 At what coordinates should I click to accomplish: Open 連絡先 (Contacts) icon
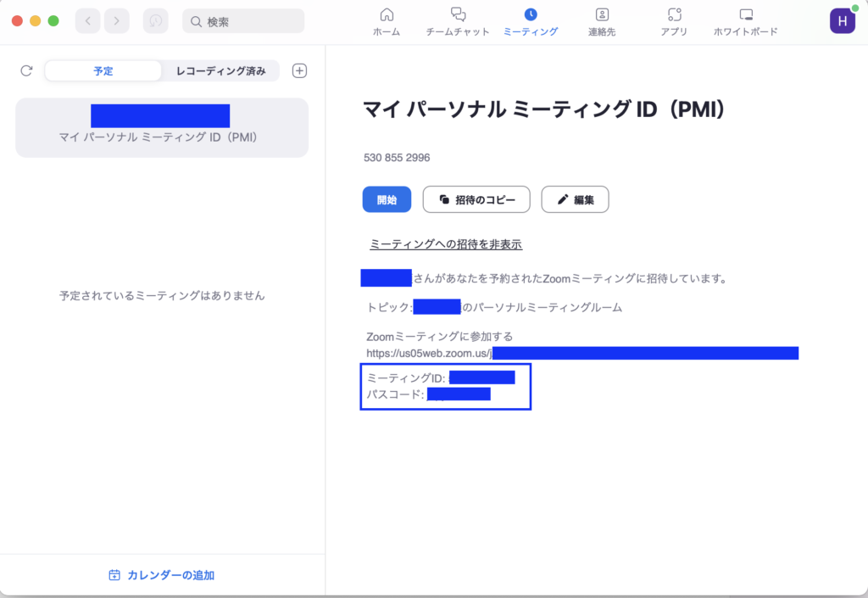pyautogui.click(x=602, y=14)
